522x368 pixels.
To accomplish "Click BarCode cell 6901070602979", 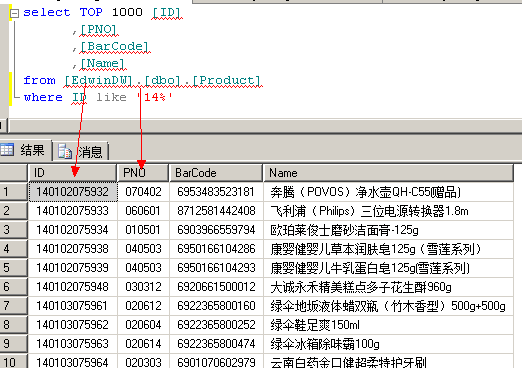I will click(x=216, y=361).
